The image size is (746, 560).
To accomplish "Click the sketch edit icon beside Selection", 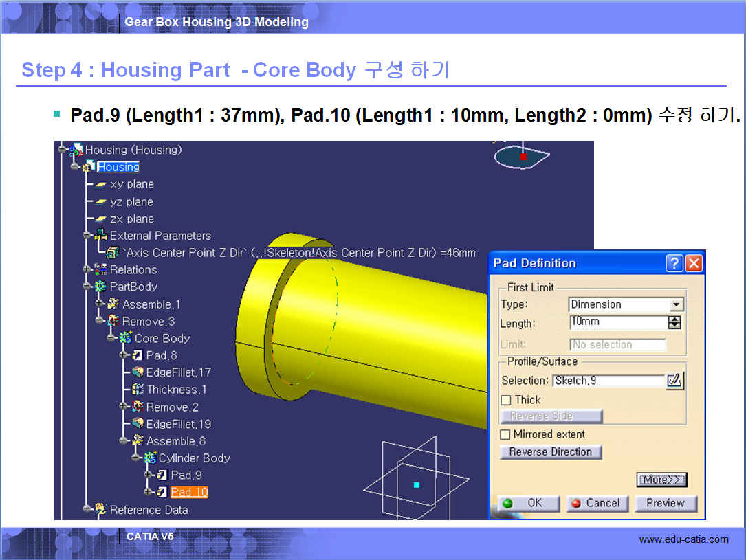I will (x=674, y=381).
